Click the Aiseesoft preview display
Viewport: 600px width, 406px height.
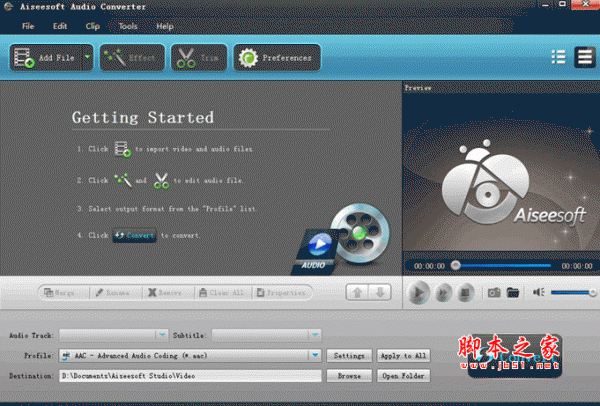click(x=501, y=172)
